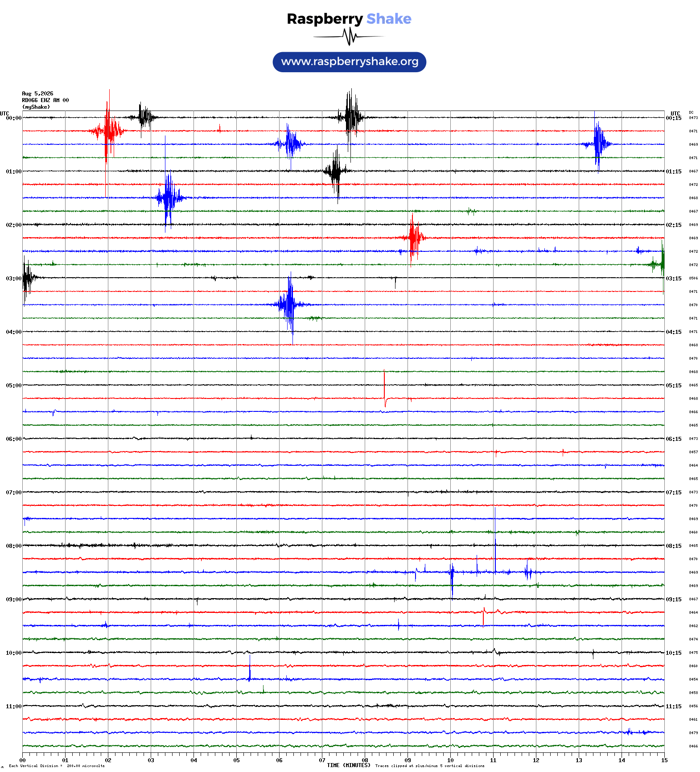The height and width of the screenshot is (772, 700).
Task: Click minute 12 on the bottom axis
Action: [x=536, y=760]
